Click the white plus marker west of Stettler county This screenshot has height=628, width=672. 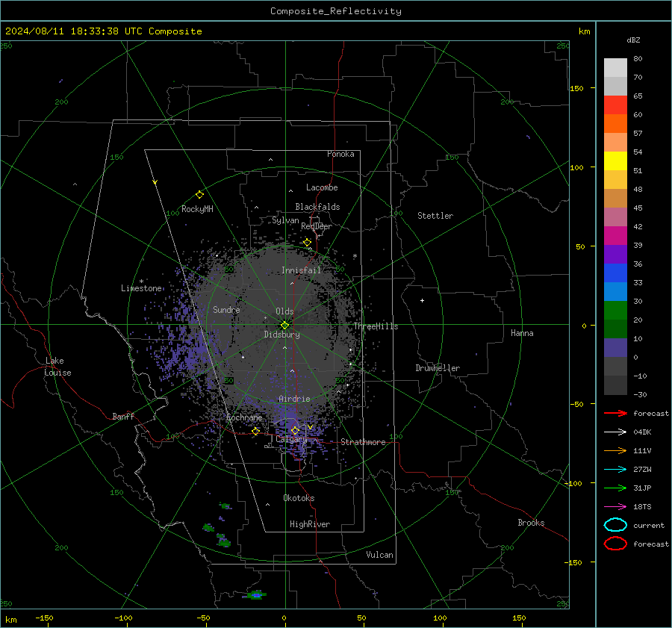[422, 300]
